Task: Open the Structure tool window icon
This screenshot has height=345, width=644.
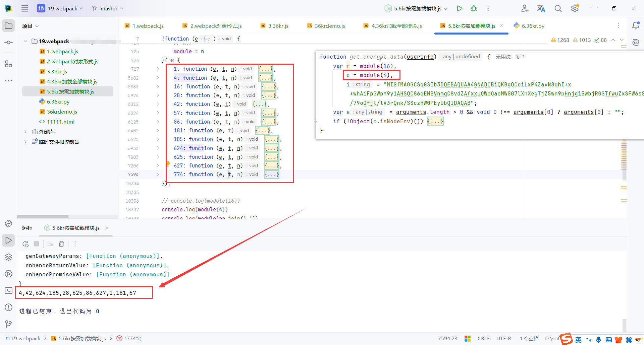Action: 8,64
